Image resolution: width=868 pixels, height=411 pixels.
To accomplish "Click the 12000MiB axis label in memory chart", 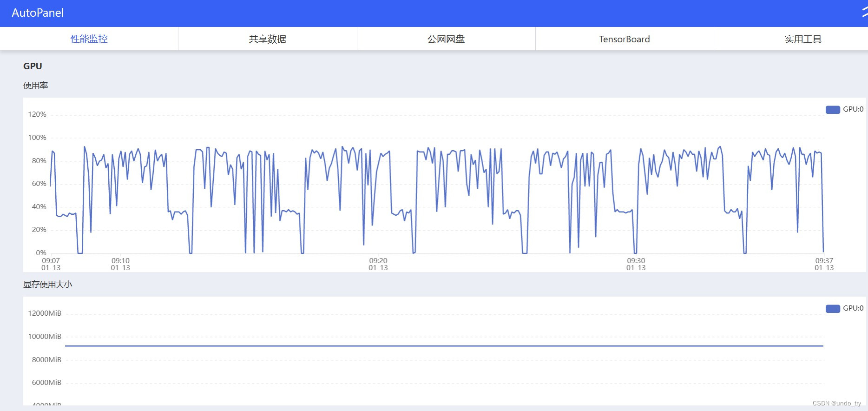I will pos(45,313).
